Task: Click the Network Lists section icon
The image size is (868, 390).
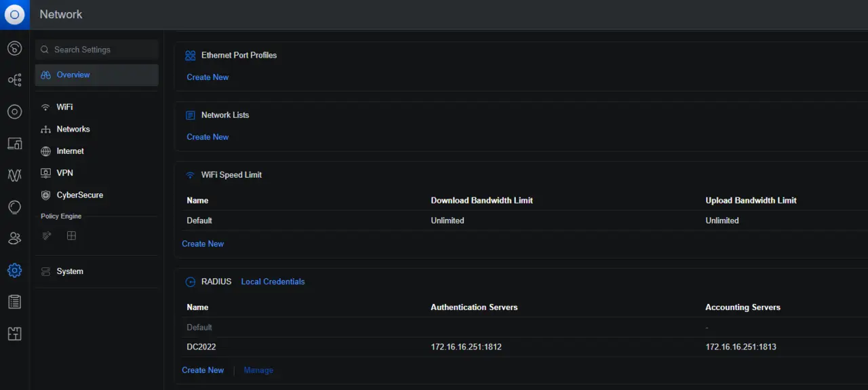Action: [x=191, y=115]
